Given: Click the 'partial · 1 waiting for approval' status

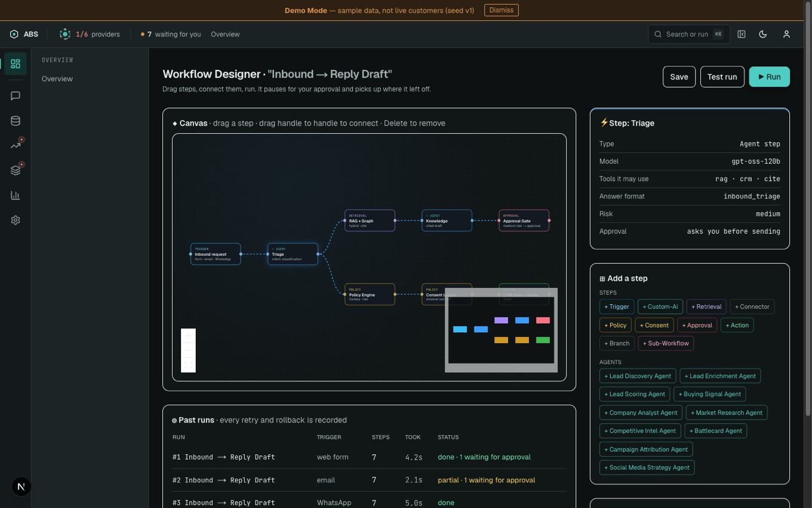Looking at the screenshot, I should [x=486, y=480].
